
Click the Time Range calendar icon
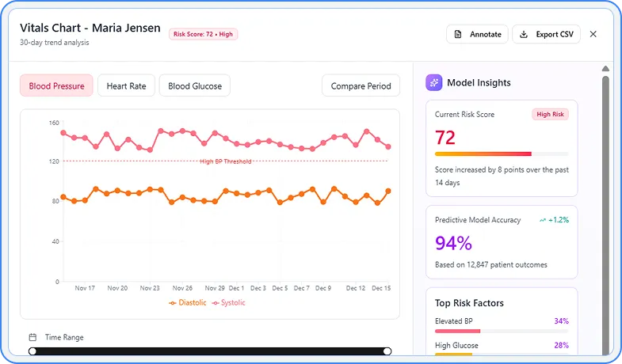(32, 337)
